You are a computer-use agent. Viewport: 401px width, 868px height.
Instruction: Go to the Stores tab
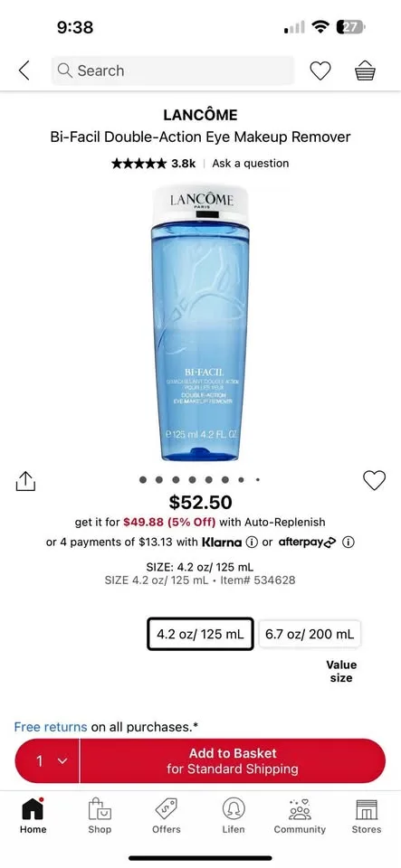(367, 816)
